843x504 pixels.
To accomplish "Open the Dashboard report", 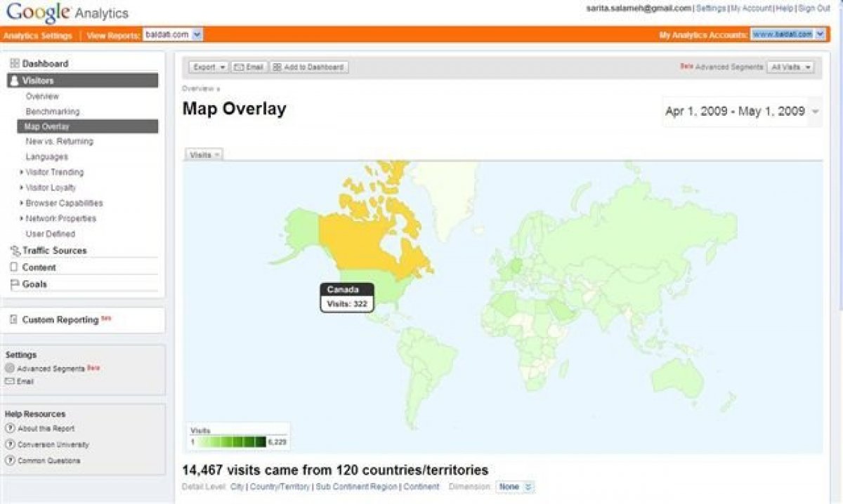I will tap(45, 64).
